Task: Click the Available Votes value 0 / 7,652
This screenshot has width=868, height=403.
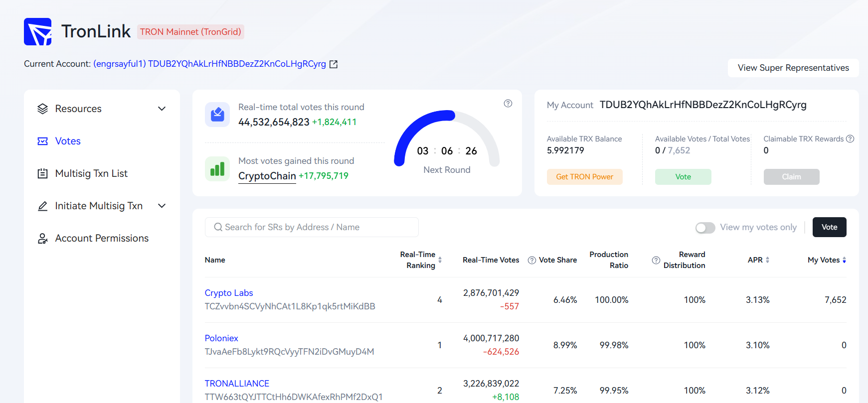Action: 673,150
